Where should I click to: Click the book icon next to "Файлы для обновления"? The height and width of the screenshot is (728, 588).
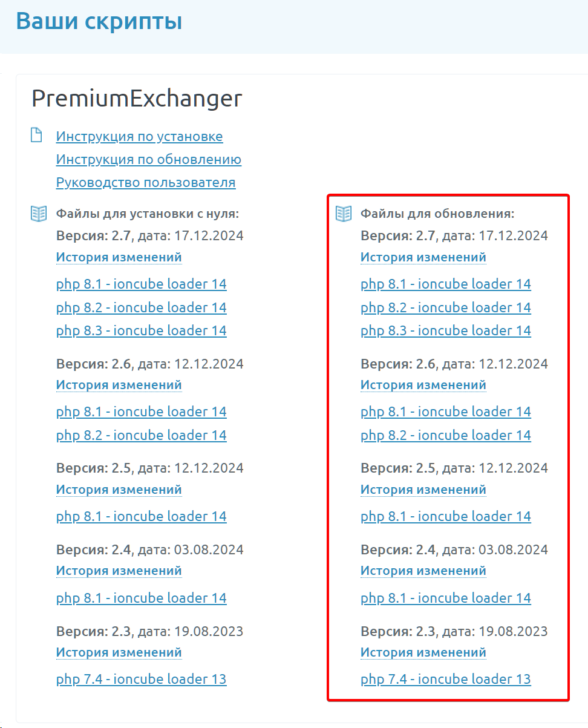click(344, 213)
